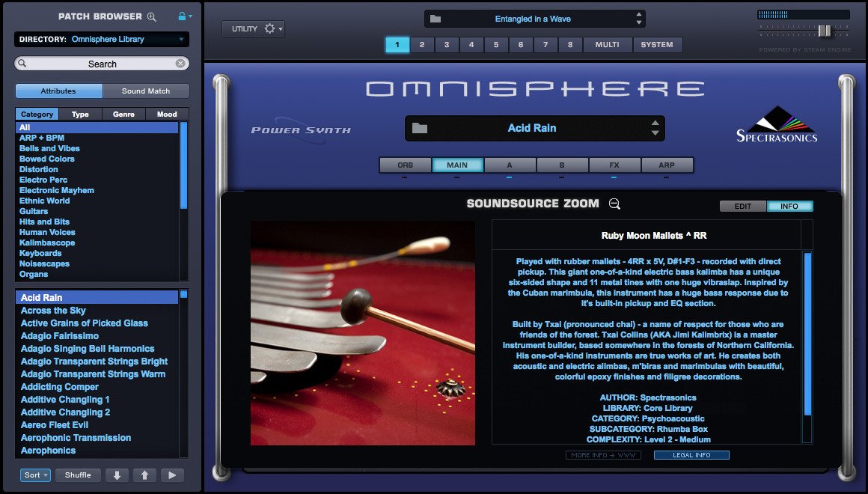
Task: Click the play audition button in browser
Action: coord(172,475)
